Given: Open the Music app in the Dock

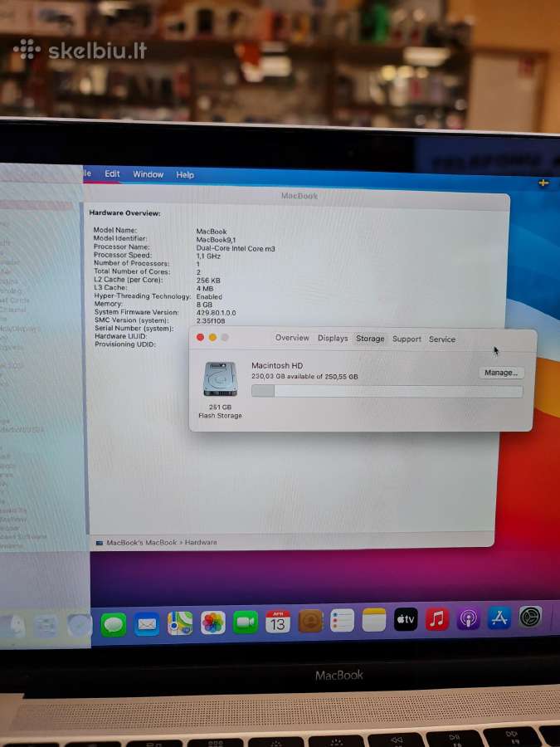Looking at the screenshot, I should 436,619.
